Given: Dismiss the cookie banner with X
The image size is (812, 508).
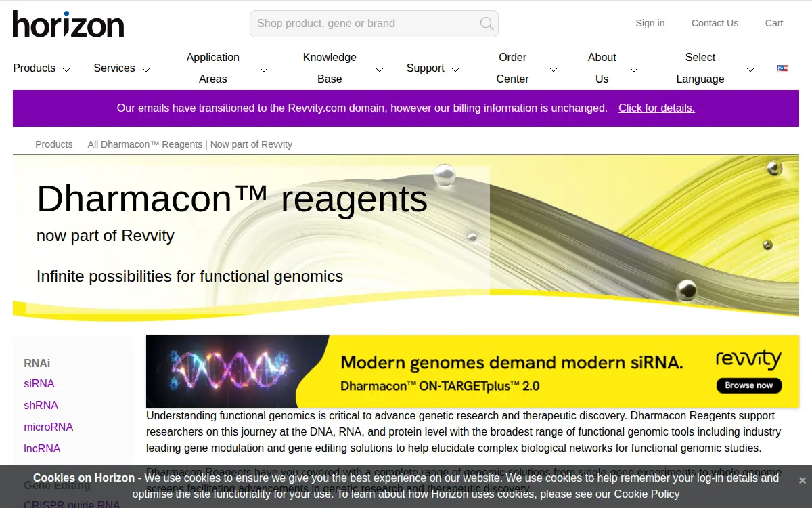Looking at the screenshot, I should coord(802,480).
